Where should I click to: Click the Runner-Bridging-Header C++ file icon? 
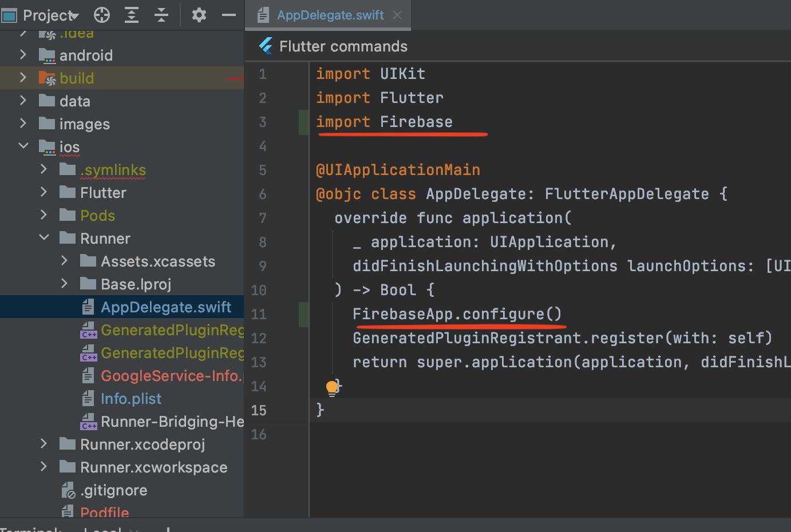click(x=89, y=422)
